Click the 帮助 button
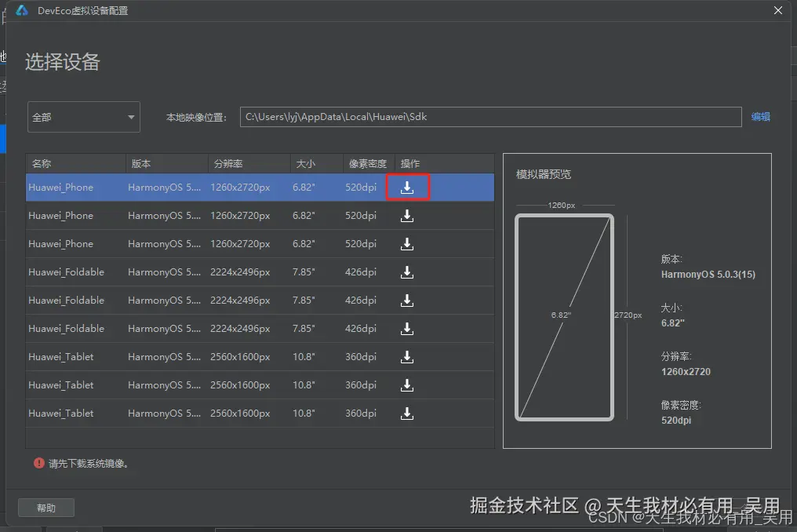 click(x=46, y=508)
